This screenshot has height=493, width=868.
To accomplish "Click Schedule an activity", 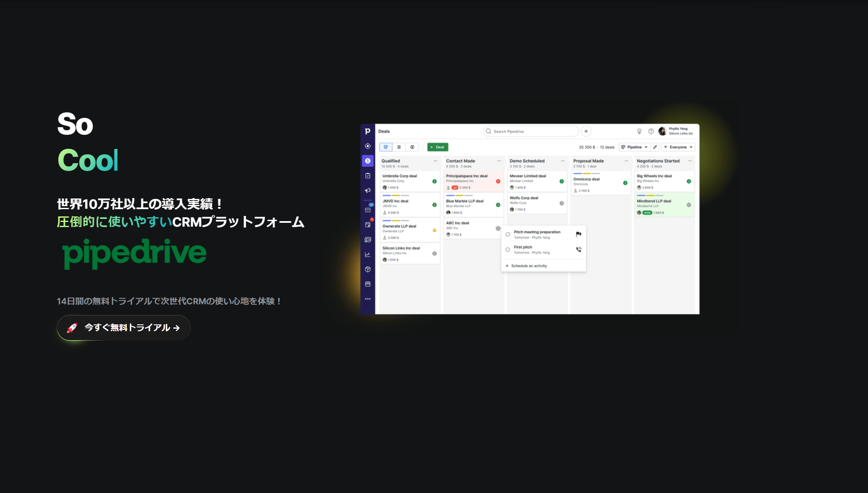I will click(x=526, y=266).
